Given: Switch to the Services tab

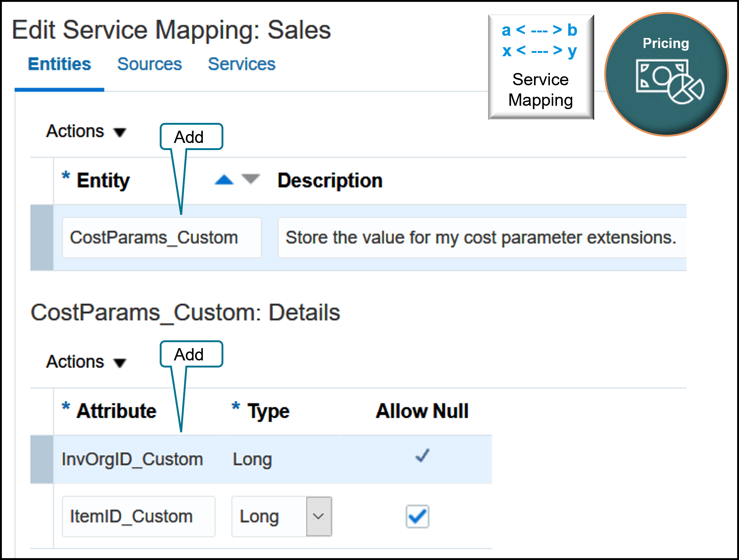Looking at the screenshot, I should pos(242,64).
